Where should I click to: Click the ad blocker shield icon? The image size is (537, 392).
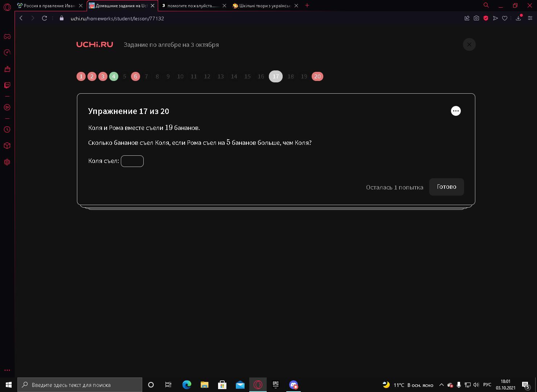point(486,18)
